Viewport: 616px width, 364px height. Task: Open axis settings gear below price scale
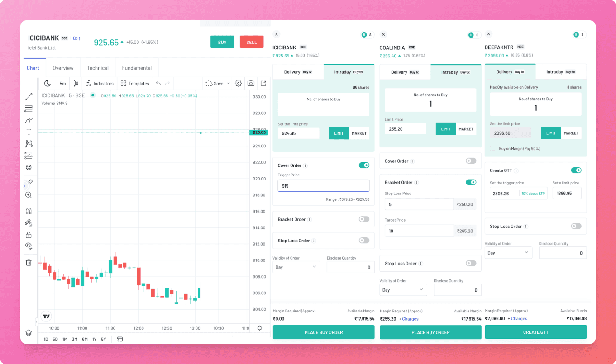259,328
